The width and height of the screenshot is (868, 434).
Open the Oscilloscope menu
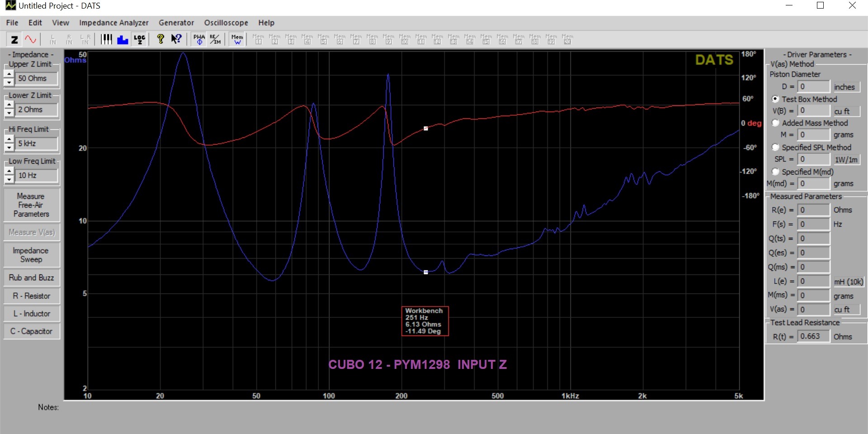[x=226, y=23]
